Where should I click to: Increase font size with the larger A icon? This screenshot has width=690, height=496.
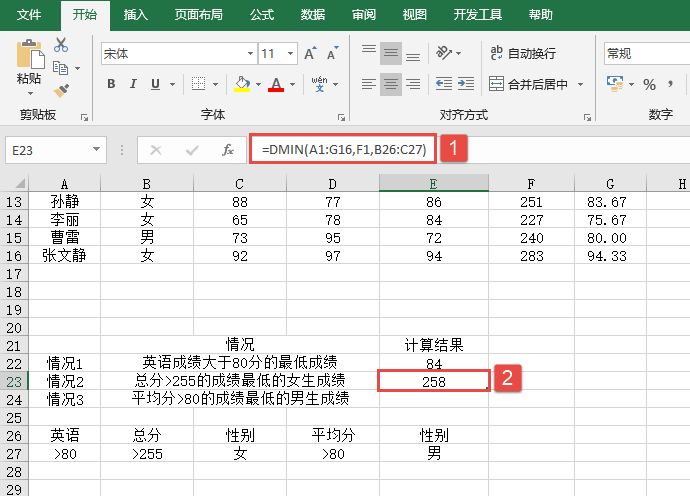309,53
